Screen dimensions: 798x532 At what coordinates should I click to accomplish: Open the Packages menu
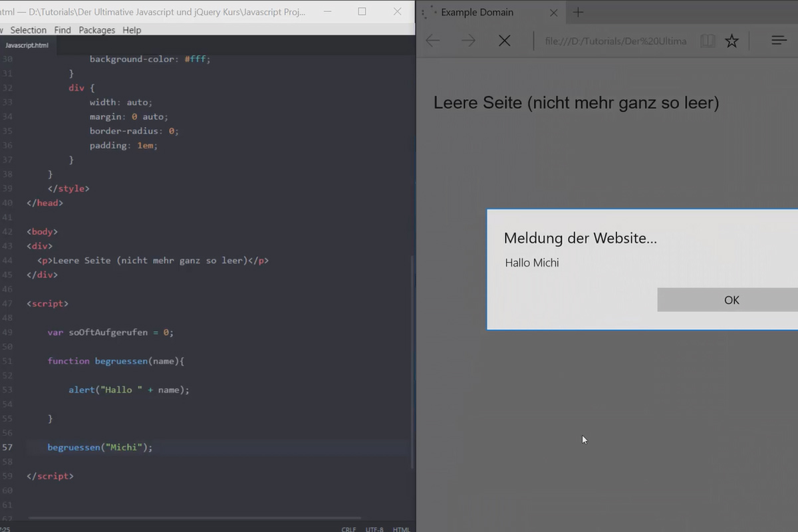pos(96,30)
